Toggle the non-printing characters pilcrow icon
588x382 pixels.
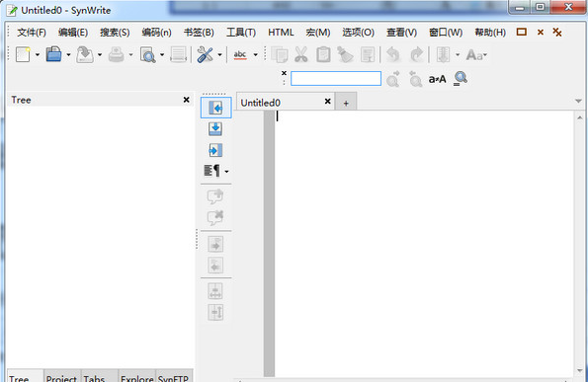tap(211, 171)
